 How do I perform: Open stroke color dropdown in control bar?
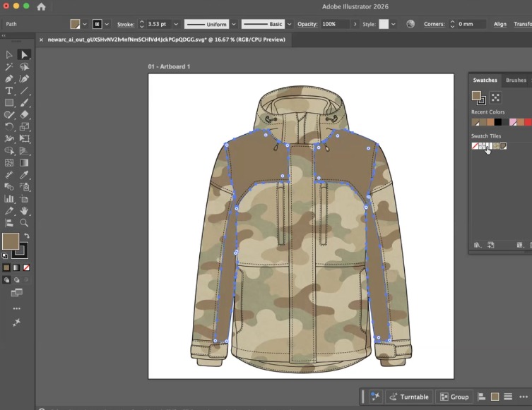click(107, 25)
